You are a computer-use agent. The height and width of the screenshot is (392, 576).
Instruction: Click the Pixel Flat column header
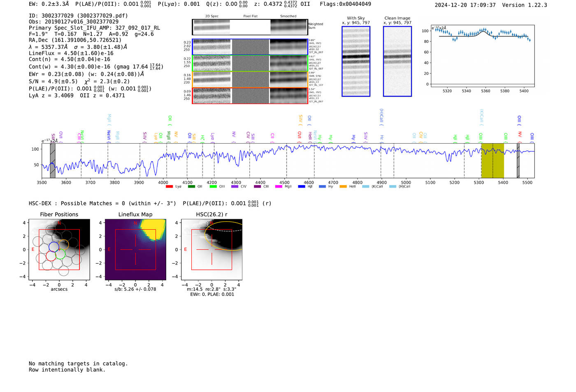(251, 16)
